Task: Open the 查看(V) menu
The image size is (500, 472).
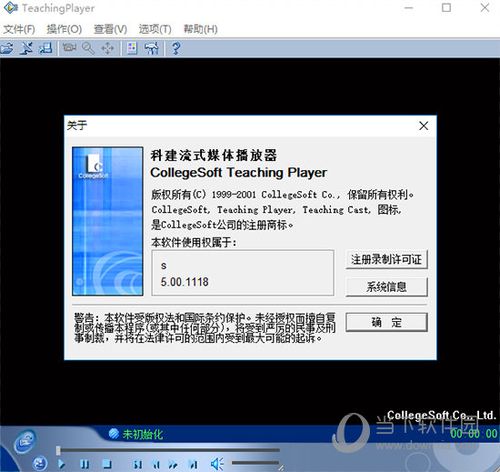Action: point(110,29)
